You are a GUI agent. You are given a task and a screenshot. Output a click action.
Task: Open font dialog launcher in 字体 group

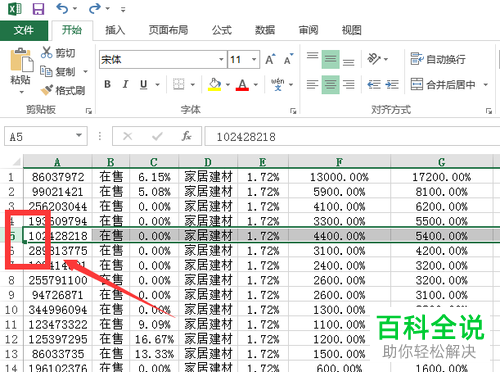click(x=293, y=111)
